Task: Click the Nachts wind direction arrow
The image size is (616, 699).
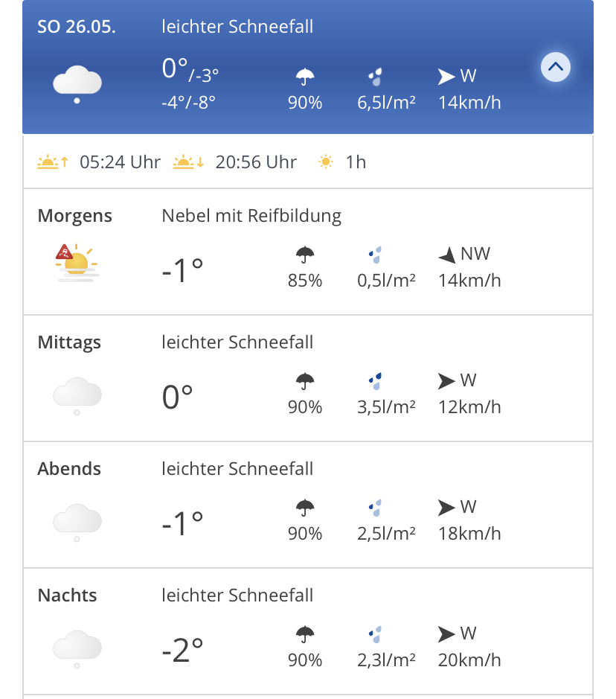Action: pos(446,634)
